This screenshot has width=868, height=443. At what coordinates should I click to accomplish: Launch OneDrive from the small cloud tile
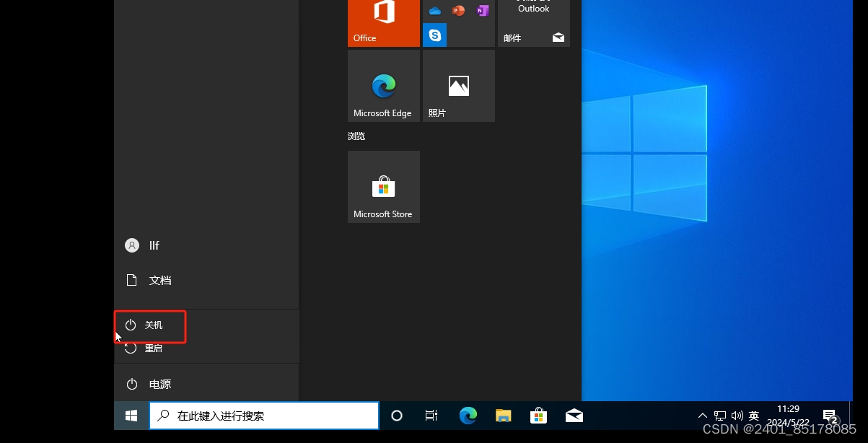pyautogui.click(x=434, y=10)
